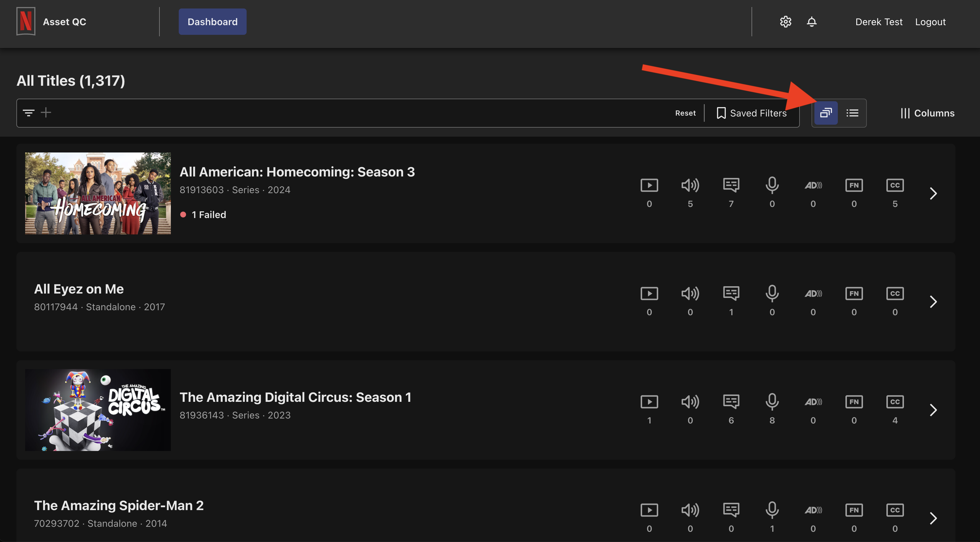The image size is (980, 542).
Task: Click 80117944 · Standalone · 2017 metadata
Action: pos(99,307)
